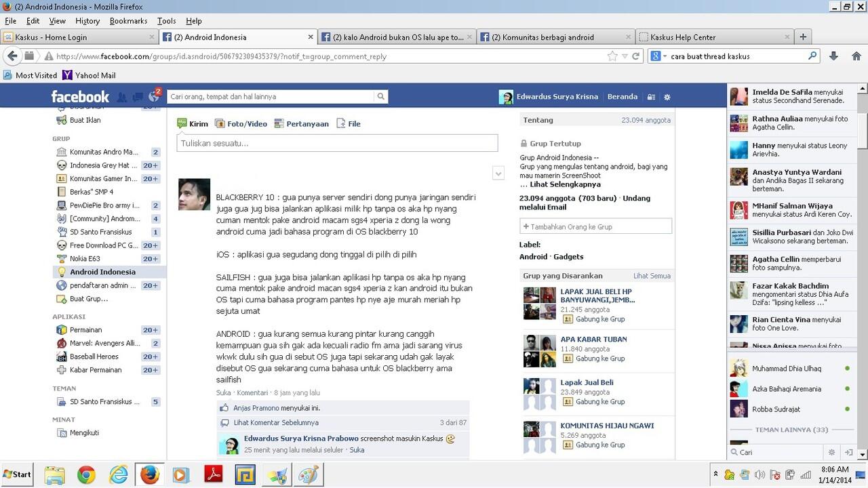The width and height of the screenshot is (868, 488).
Task: Launch Chrome from taskbar
Action: (86, 474)
